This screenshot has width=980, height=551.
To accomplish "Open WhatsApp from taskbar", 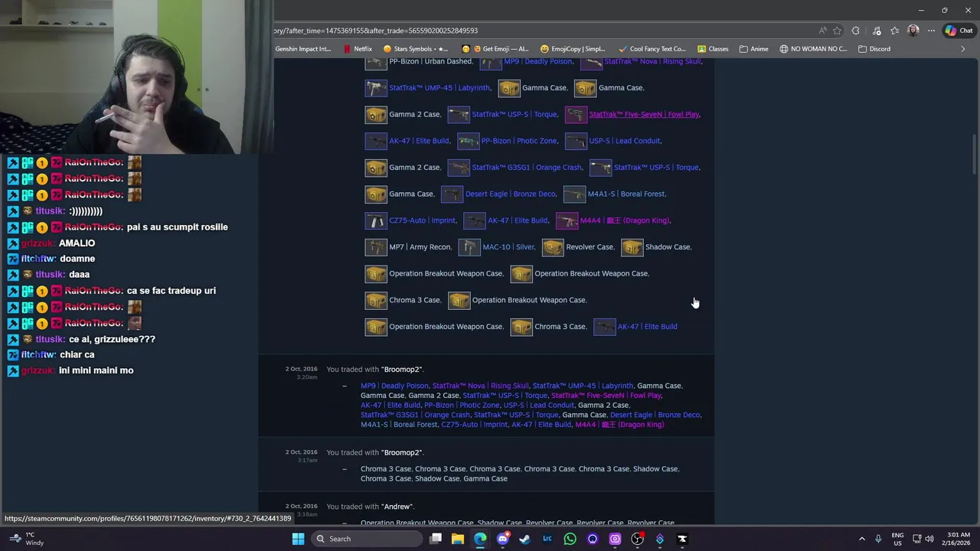I will tap(570, 539).
